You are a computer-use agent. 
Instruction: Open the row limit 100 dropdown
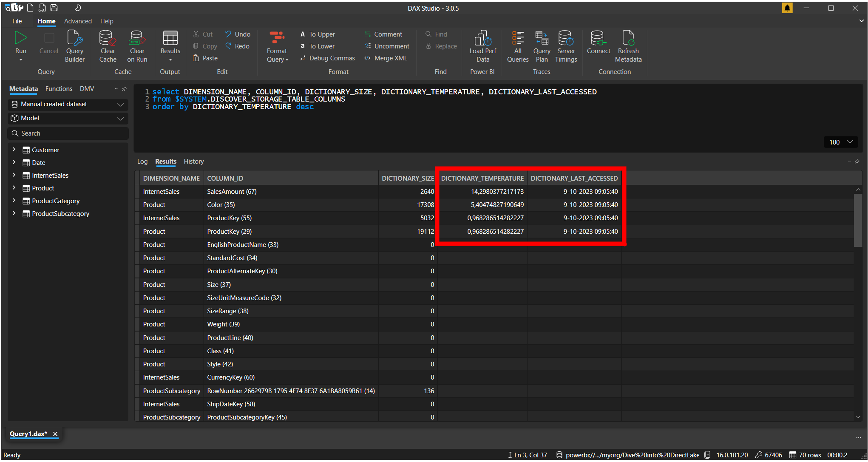(850, 142)
